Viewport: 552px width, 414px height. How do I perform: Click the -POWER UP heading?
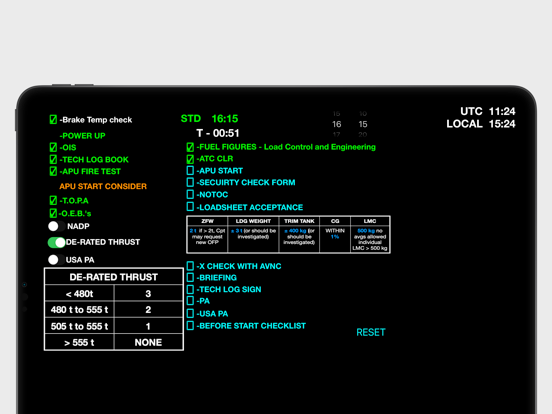click(x=82, y=136)
